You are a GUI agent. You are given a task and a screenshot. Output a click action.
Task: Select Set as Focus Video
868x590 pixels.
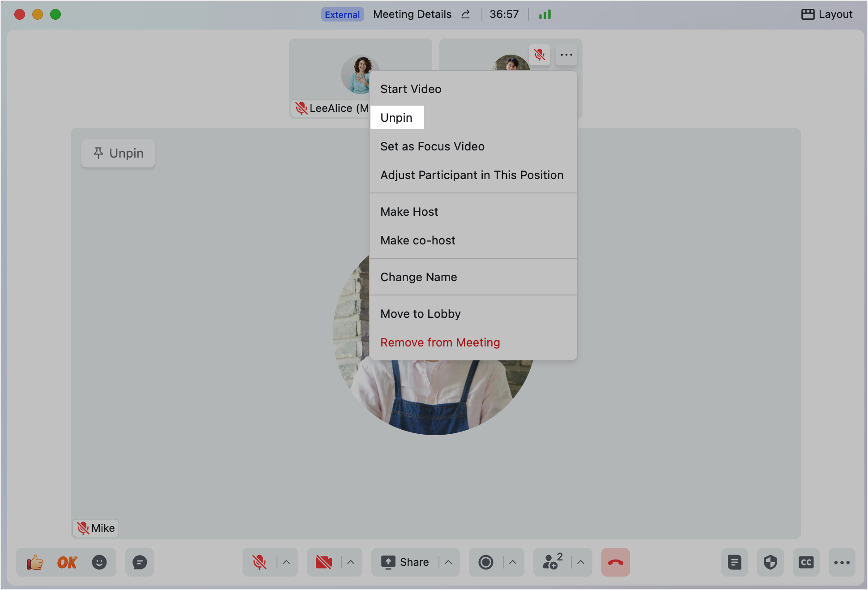click(x=473, y=146)
